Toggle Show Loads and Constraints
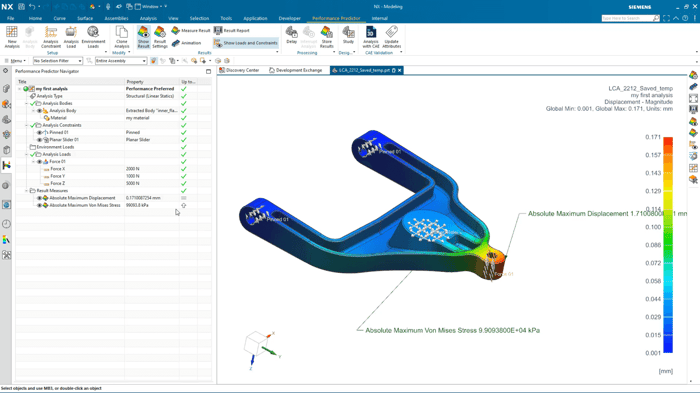This screenshot has width=700, height=393. [246, 43]
